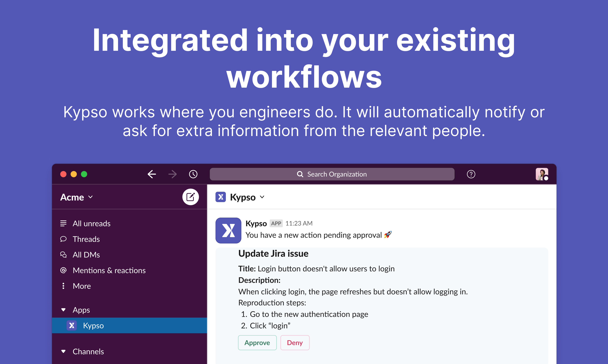Click the Kypso app avatar in message
The width and height of the screenshot is (608, 364).
(228, 230)
